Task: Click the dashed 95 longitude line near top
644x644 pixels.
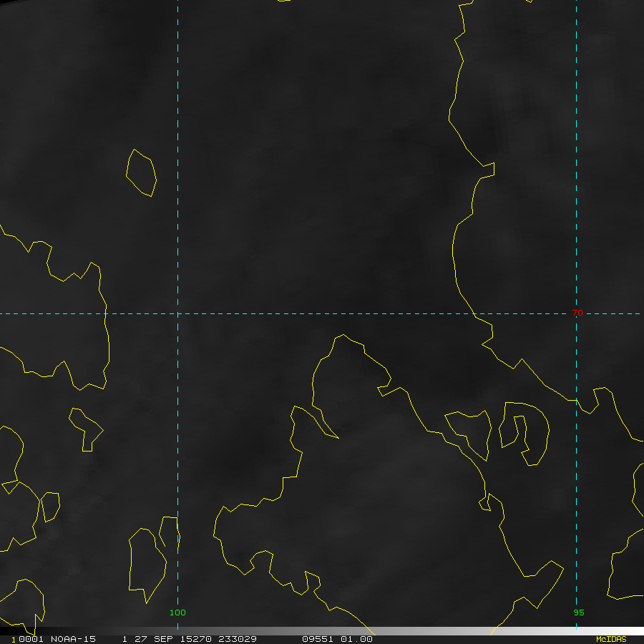Action: click(x=576, y=43)
